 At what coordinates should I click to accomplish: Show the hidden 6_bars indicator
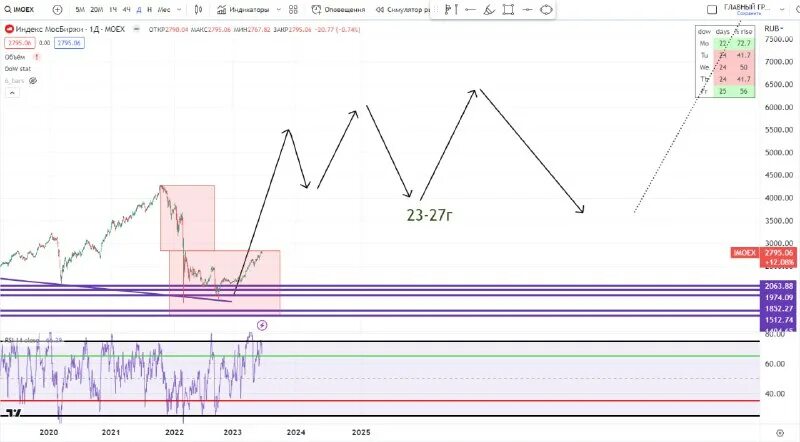33,81
